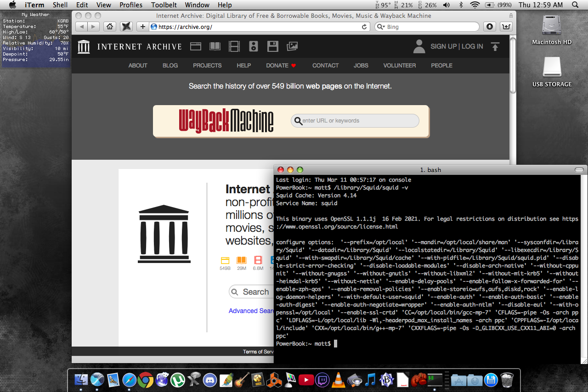Viewport: 588px width, 392px height.
Task: Open the Software floppy-disk icon in header
Action: (x=273, y=46)
